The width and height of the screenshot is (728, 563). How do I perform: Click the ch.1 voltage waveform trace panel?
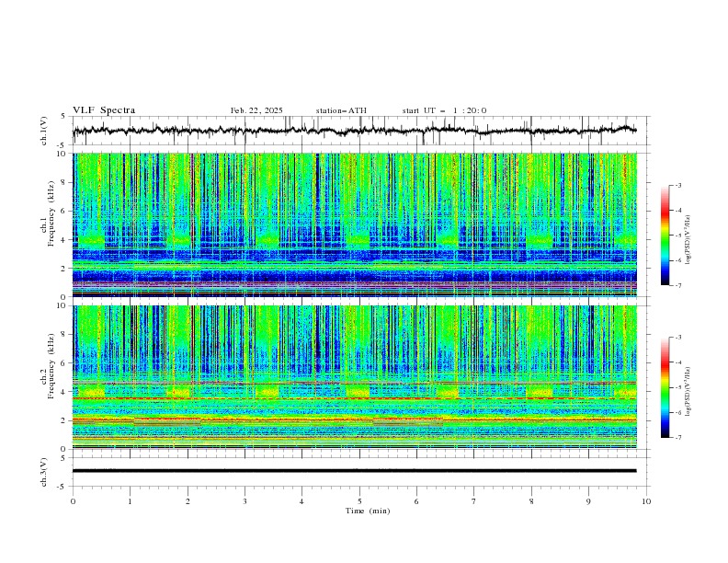[361, 131]
